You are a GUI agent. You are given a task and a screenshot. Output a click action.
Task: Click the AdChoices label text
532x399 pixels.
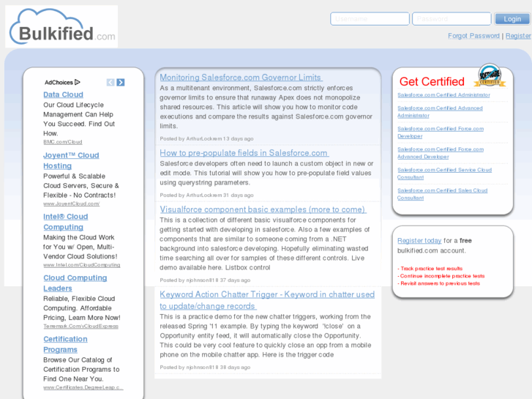pos(59,82)
